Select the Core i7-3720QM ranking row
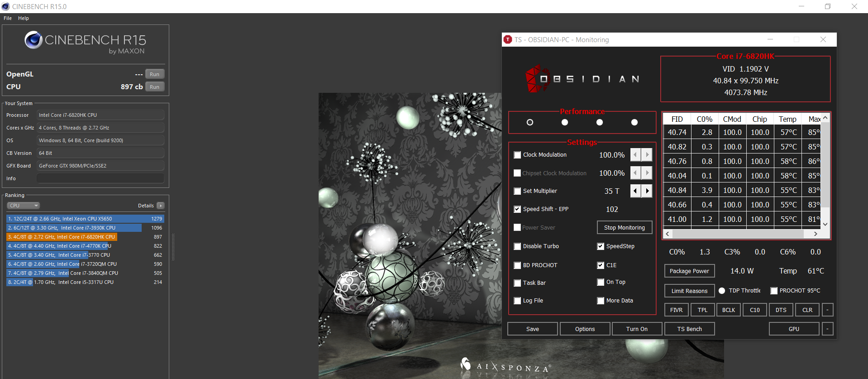The image size is (868, 379). 85,264
